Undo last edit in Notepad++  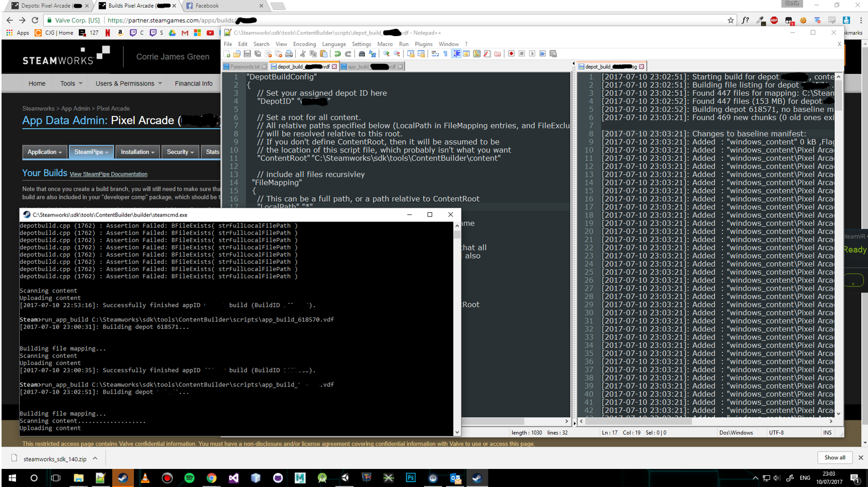click(337, 54)
